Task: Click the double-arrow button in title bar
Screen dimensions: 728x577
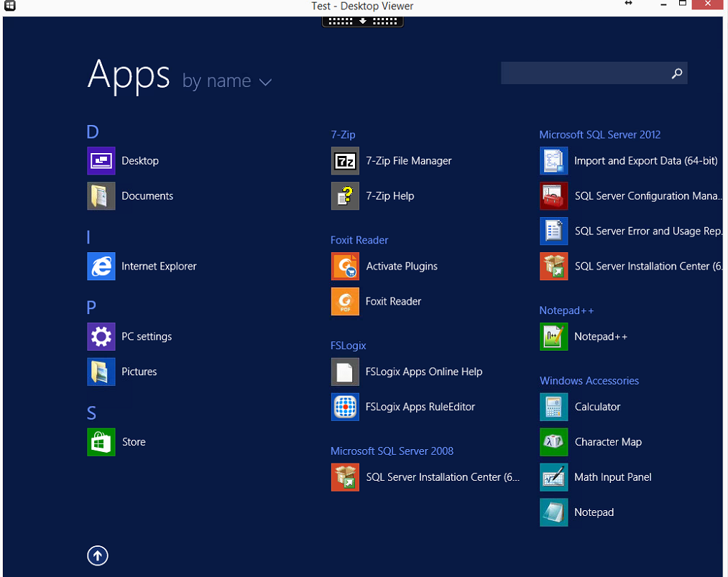Action: 629,4
